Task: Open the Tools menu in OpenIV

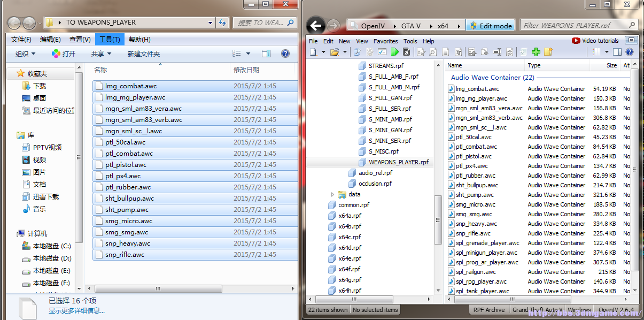Action: (410, 41)
